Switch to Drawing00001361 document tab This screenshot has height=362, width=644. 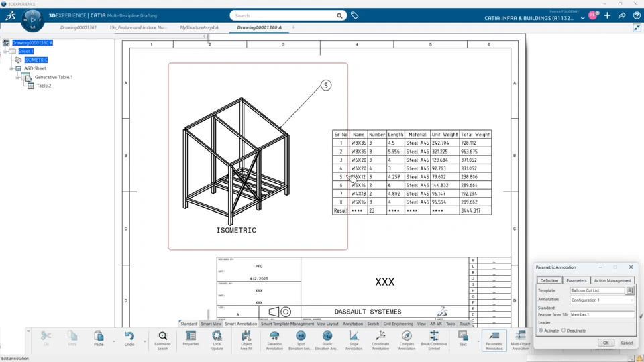(78, 27)
